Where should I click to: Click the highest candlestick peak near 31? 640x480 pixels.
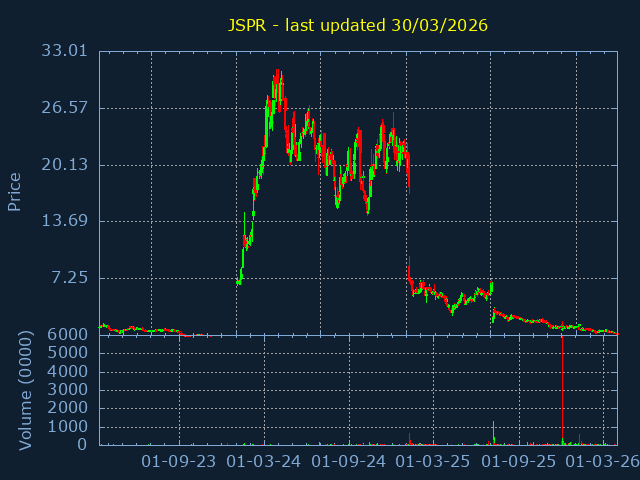click(x=277, y=74)
